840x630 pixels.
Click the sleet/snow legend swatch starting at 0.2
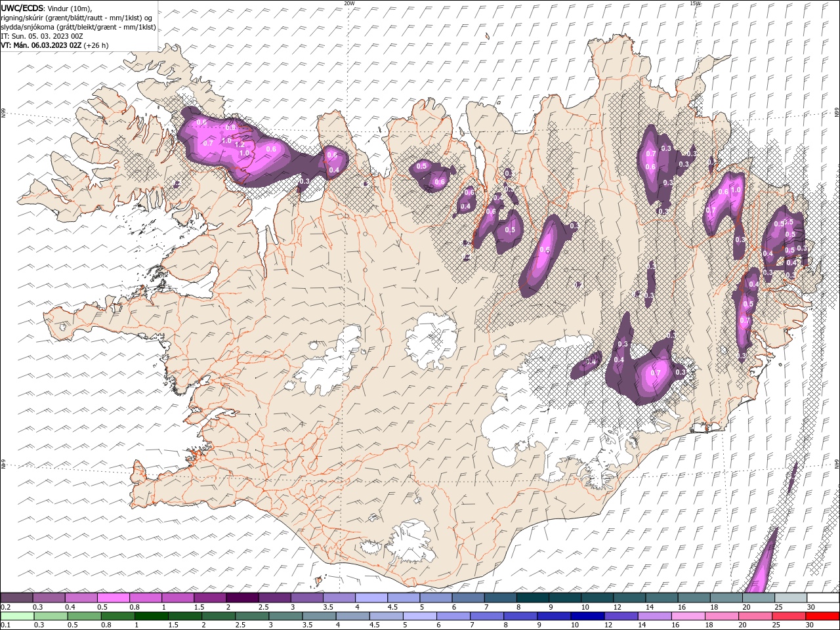[16, 597]
